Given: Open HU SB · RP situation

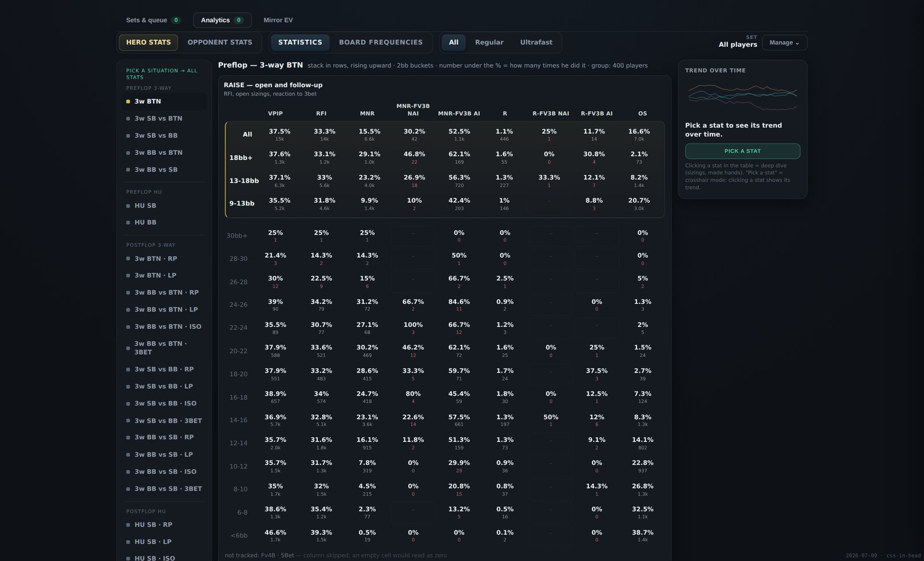Looking at the screenshot, I should tap(165, 525).
